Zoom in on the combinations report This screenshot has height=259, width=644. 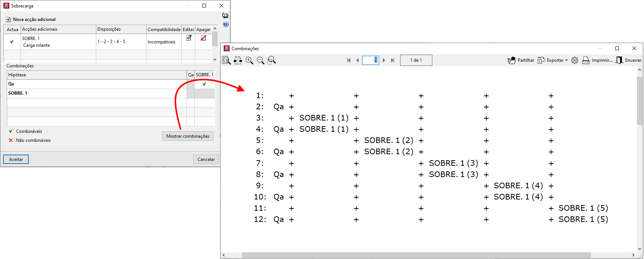(x=249, y=60)
